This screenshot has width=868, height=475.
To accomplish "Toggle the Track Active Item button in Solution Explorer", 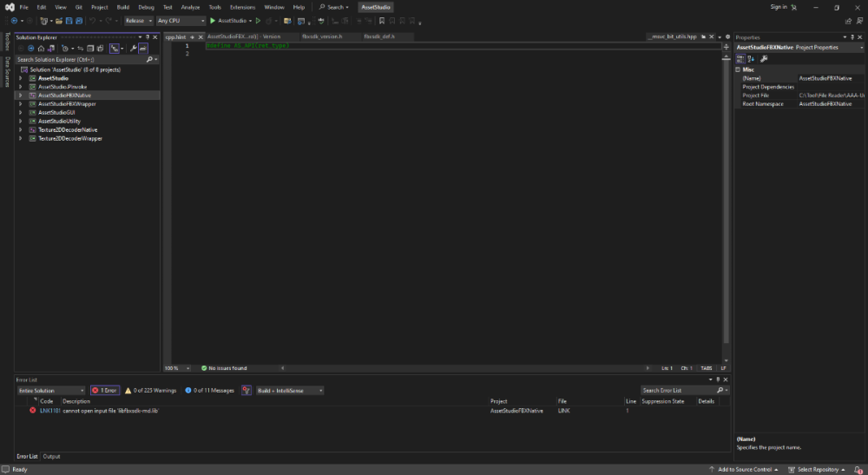I will (115, 48).
